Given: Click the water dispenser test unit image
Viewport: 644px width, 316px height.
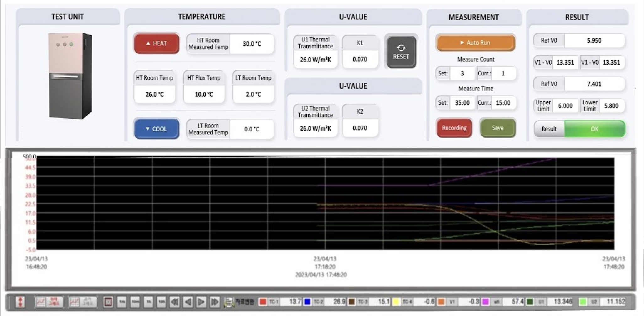Looking at the screenshot, I should point(70,76).
